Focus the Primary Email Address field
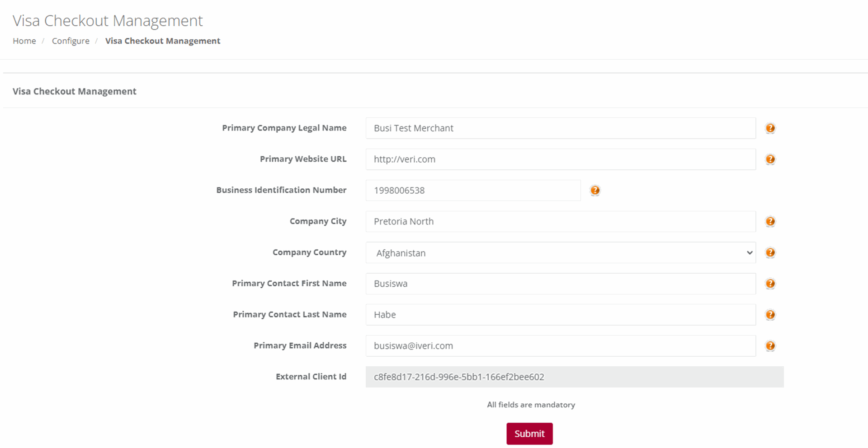 tap(561, 346)
